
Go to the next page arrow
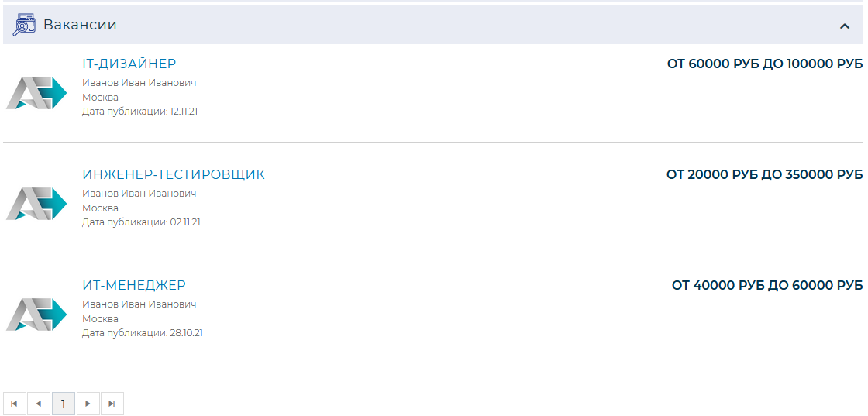(88, 404)
